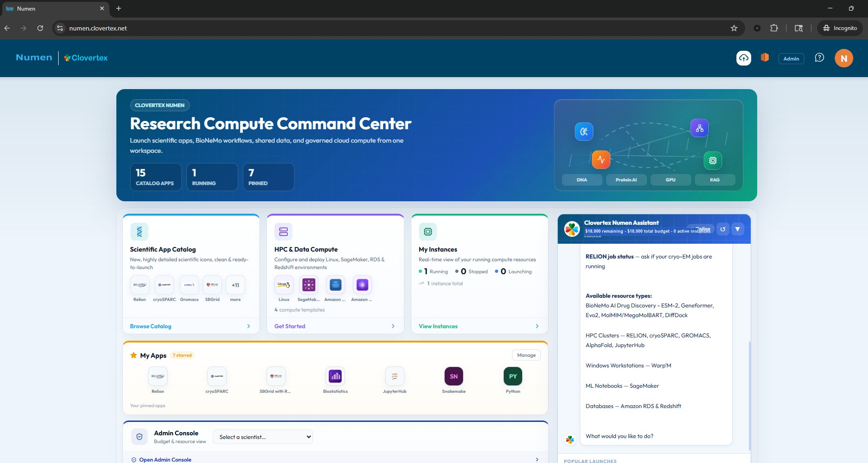The height and width of the screenshot is (463, 868).
Task: Click the Clovertex Numen Assistant logo
Action: click(572, 229)
